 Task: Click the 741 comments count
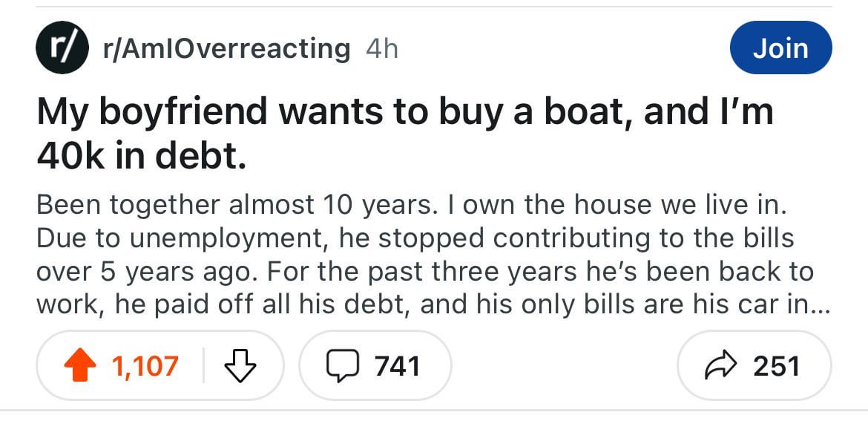coord(397,366)
